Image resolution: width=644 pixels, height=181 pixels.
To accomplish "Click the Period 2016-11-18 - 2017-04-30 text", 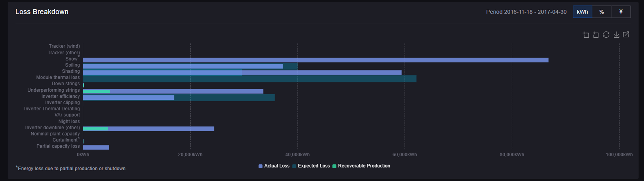I will click(526, 12).
